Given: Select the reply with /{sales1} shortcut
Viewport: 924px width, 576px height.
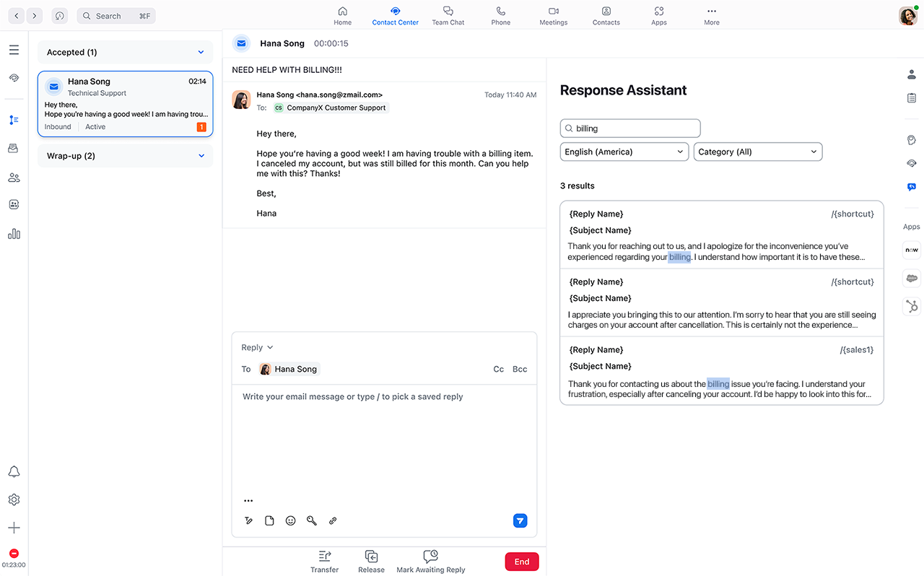Looking at the screenshot, I should (x=722, y=370).
